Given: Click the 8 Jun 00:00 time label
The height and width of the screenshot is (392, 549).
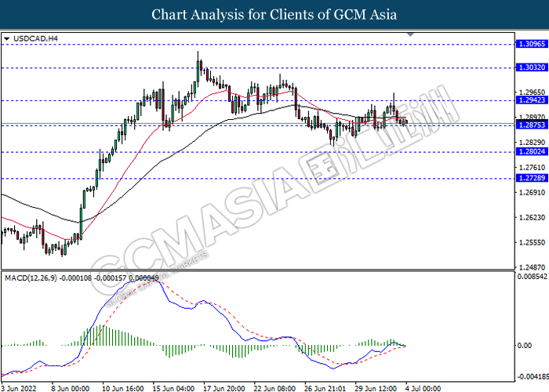Looking at the screenshot, I should point(71,388).
